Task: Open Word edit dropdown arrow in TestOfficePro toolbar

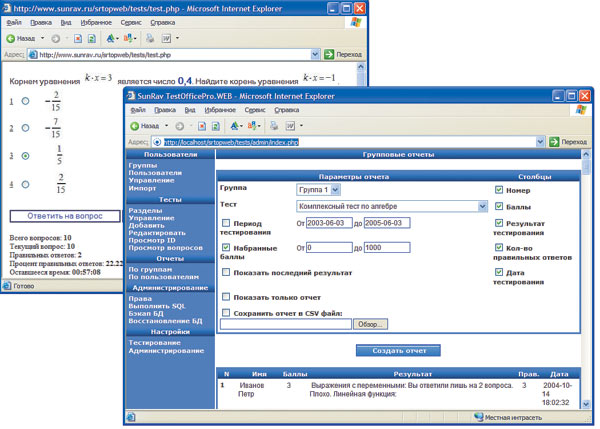Action: (x=301, y=125)
